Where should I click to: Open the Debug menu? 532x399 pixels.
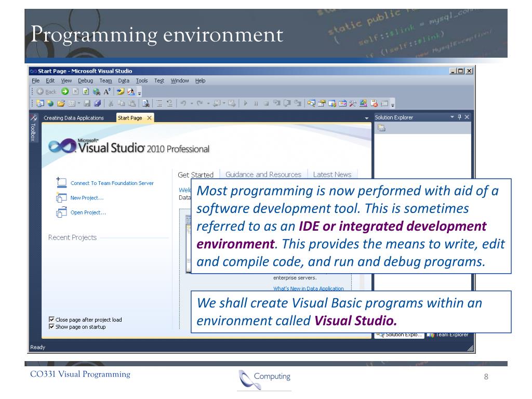click(85, 81)
